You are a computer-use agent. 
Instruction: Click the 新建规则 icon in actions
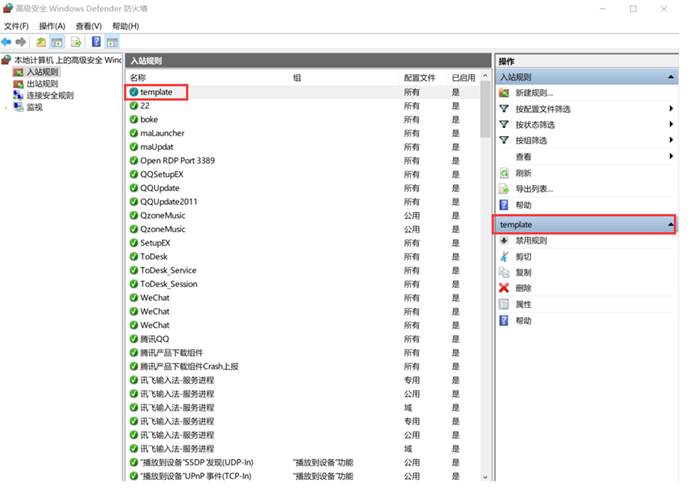coord(504,93)
